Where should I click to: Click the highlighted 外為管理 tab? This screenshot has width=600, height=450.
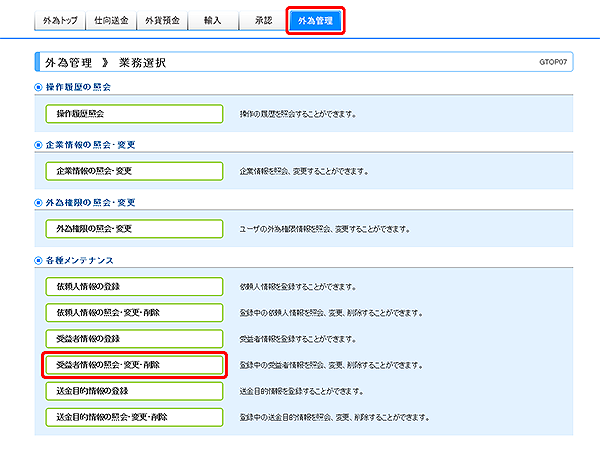315,21
